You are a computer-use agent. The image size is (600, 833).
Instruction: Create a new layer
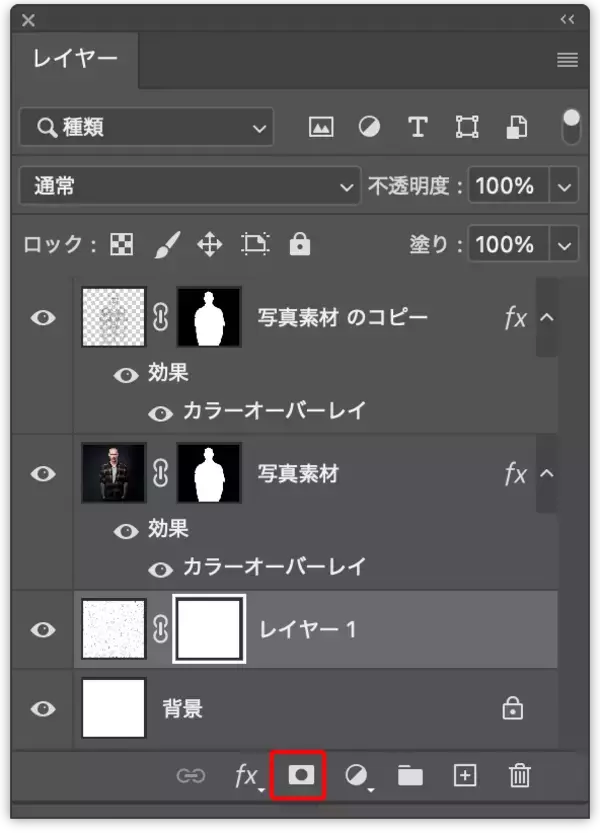click(x=465, y=776)
